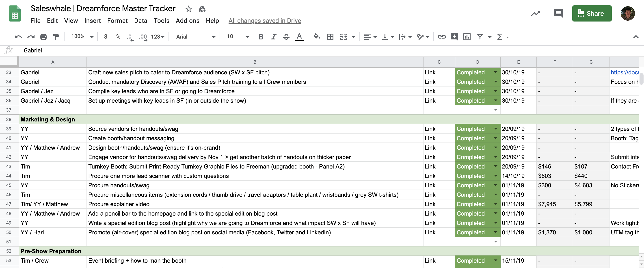Viewport: 644px width, 268px height.
Task: Open text wrapping dropdown
Action: [405, 37]
